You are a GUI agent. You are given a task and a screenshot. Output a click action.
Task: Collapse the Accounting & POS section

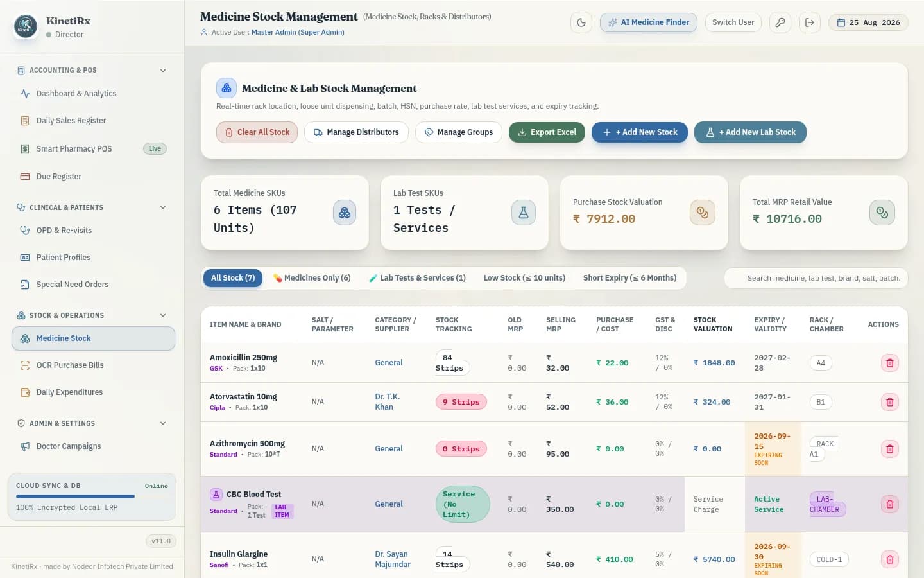click(163, 71)
